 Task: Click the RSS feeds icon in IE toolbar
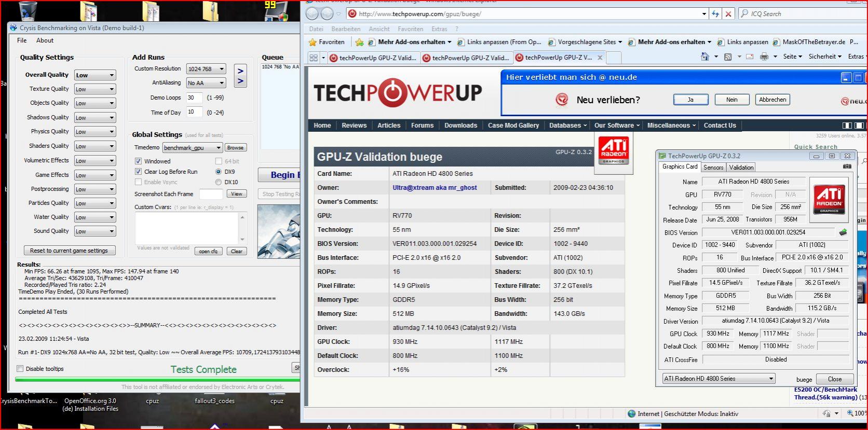[x=728, y=57]
